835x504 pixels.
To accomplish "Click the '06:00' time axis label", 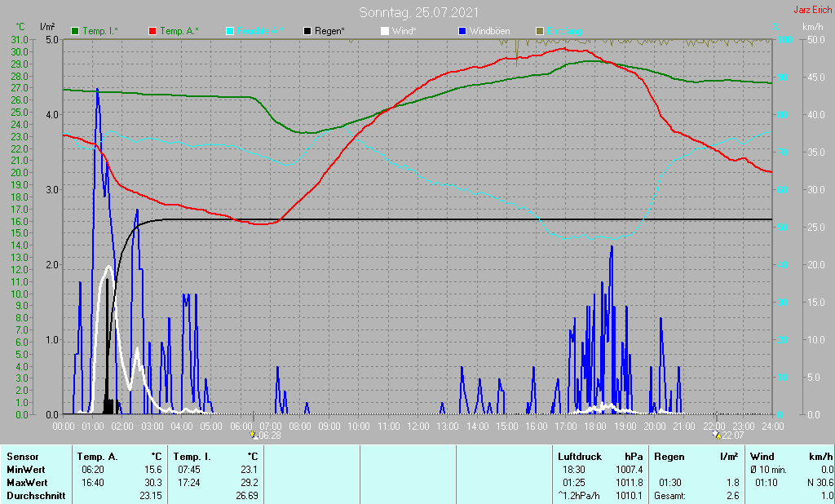I will [x=241, y=427].
